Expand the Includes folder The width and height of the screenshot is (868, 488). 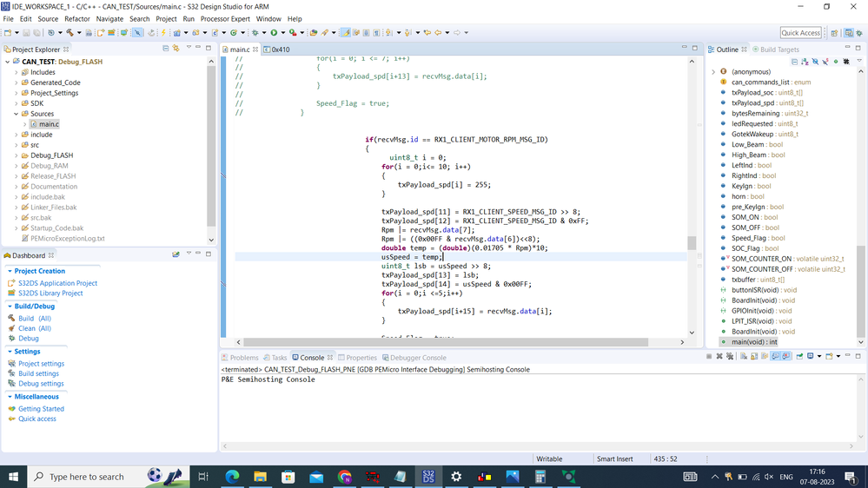point(17,72)
